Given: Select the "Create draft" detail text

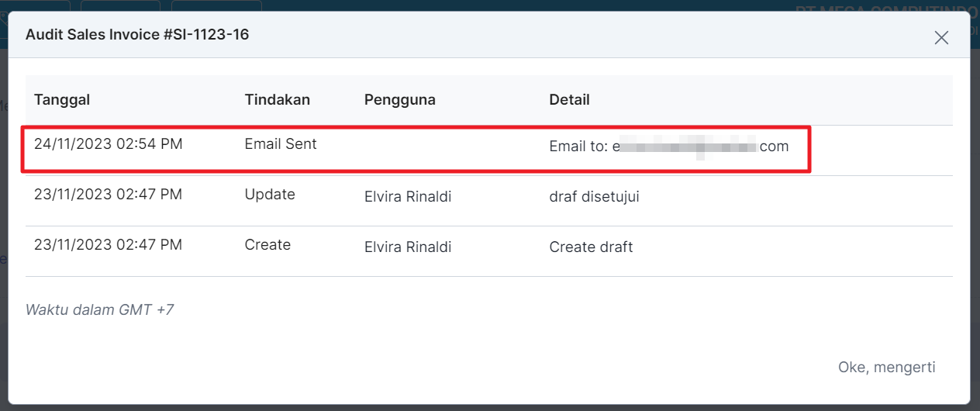Looking at the screenshot, I should pyautogui.click(x=591, y=247).
